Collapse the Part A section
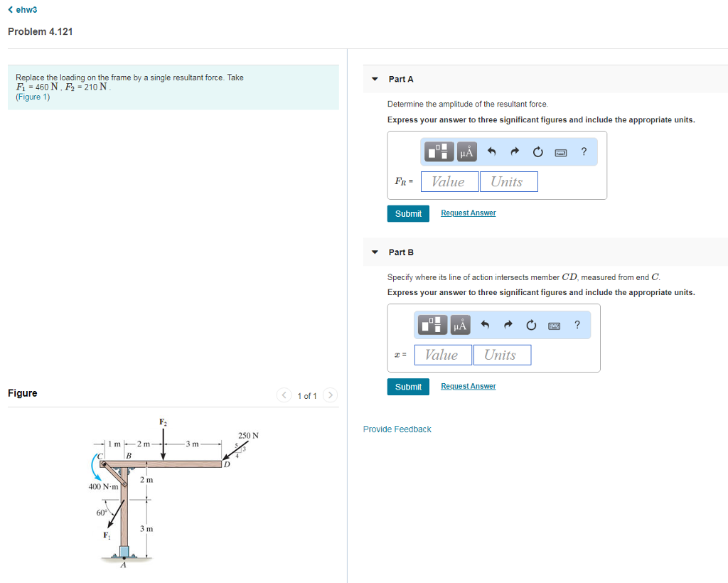Image resolution: width=728 pixels, height=583 pixels. (x=375, y=79)
